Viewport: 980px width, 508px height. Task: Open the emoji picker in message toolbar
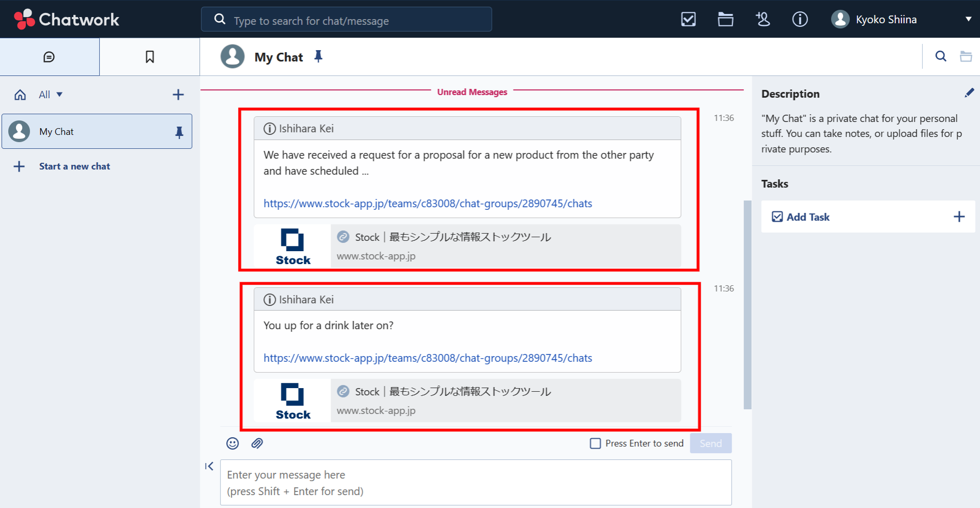click(x=232, y=443)
